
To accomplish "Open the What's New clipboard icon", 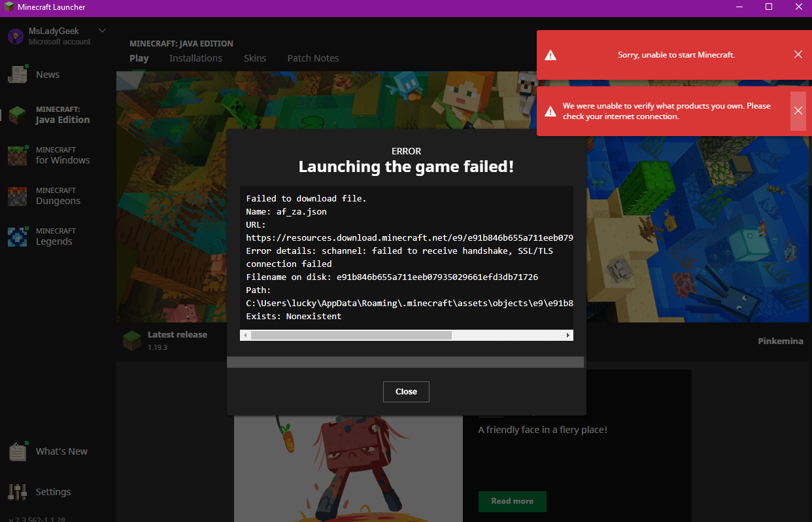I will pyautogui.click(x=17, y=451).
